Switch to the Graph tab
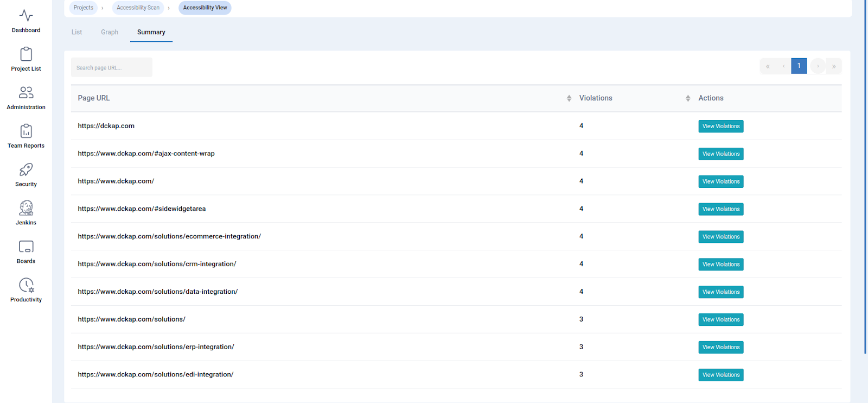This screenshot has height=403, width=868. pyautogui.click(x=110, y=33)
